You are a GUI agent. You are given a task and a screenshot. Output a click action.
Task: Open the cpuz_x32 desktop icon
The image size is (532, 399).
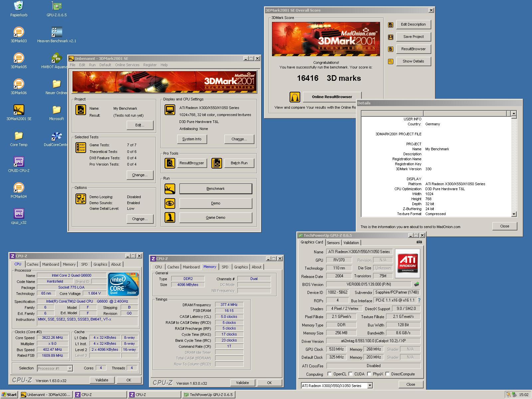point(19,213)
